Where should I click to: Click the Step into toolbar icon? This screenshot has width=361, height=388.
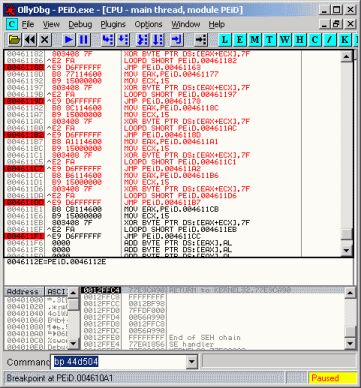coord(108,40)
